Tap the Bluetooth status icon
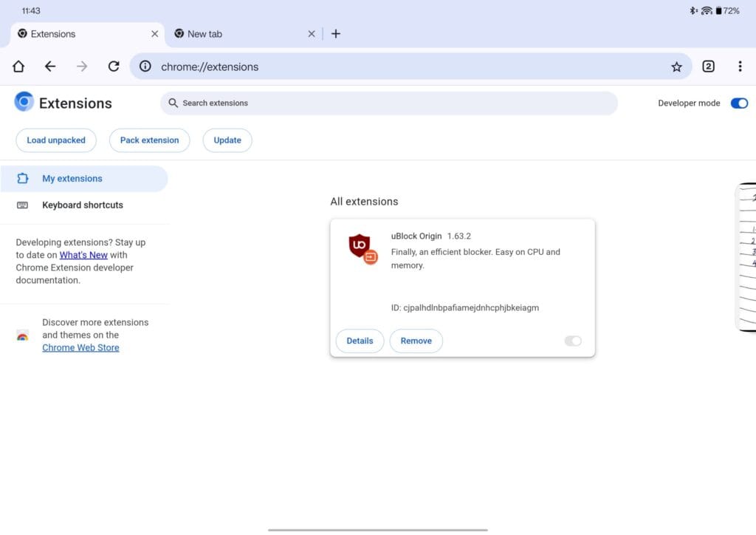The height and width of the screenshot is (535, 756). [693, 10]
